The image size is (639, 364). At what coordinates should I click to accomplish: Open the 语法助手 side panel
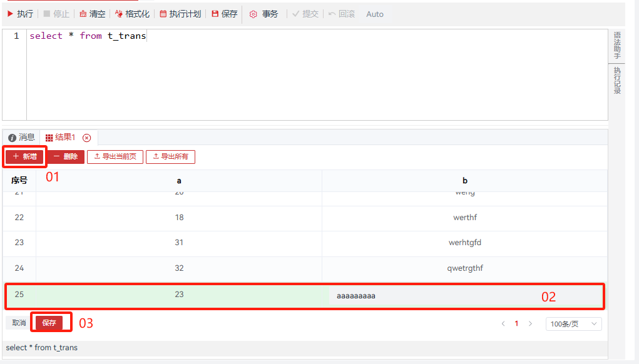[x=616, y=45]
